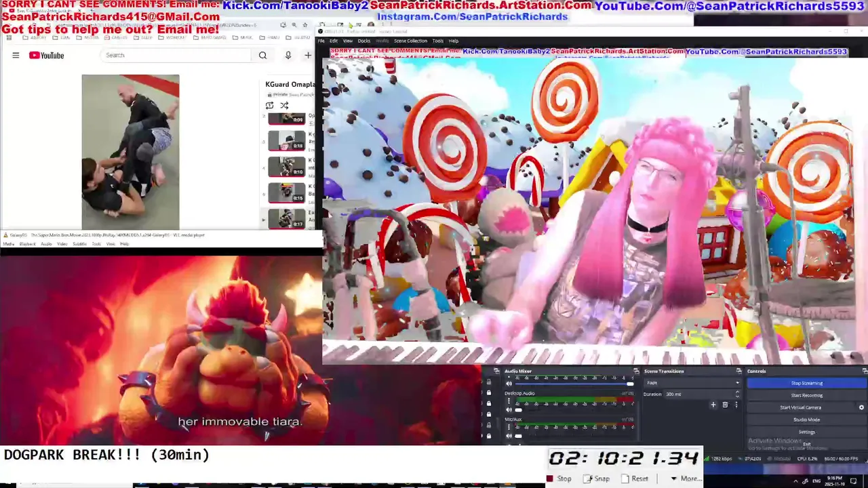This screenshot has width=868, height=488.
Task: Open OBS Tools menu
Action: tap(438, 41)
